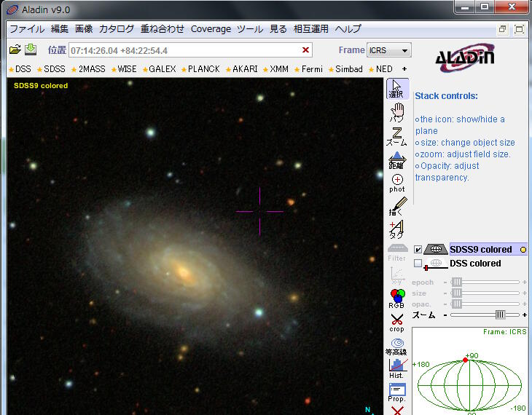Click the green download save icon
Image resolution: width=532 pixels, height=415 pixels.
(x=31, y=50)
